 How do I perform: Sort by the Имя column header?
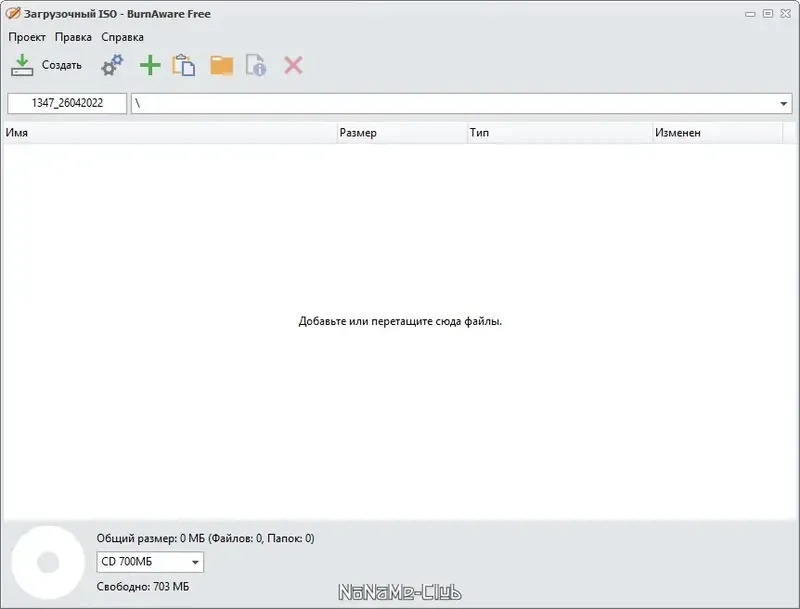pyautogui.click(x=170, y=133)
